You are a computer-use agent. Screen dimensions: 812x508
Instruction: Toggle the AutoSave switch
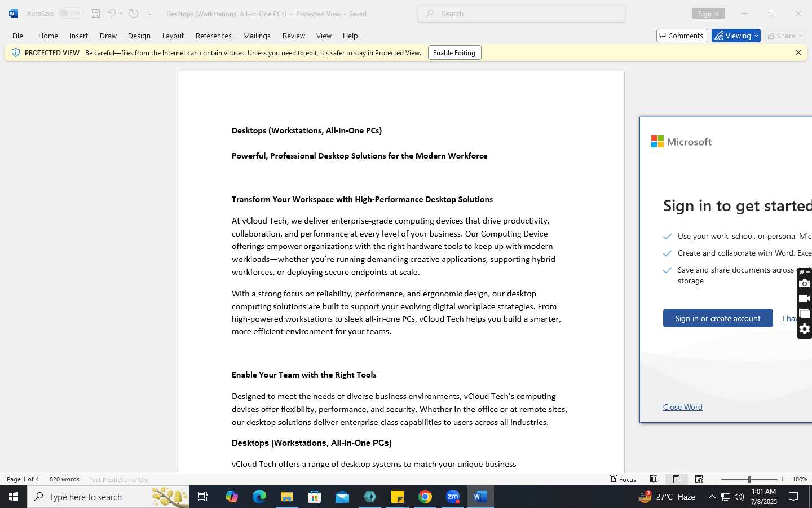70,14
